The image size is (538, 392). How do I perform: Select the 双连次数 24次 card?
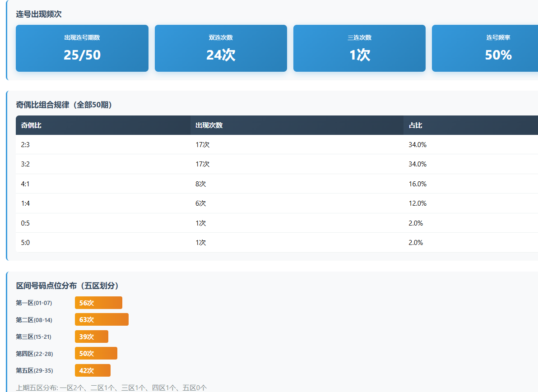coord(221,48)
